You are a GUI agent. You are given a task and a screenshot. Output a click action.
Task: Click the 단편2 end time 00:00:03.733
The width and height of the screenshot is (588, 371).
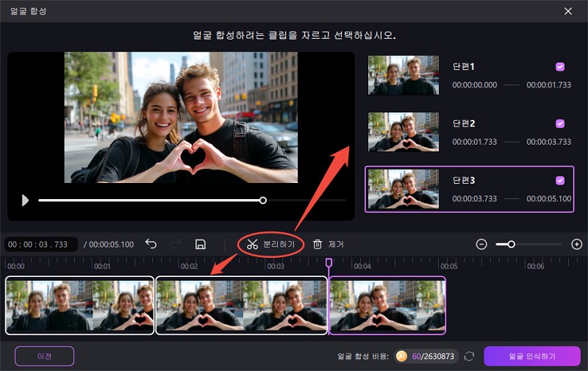point(548,142)
